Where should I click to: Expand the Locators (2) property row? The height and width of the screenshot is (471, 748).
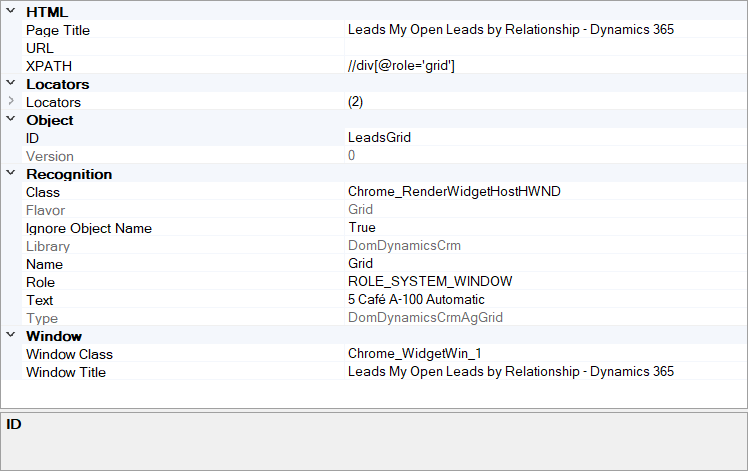pos(11,102)
